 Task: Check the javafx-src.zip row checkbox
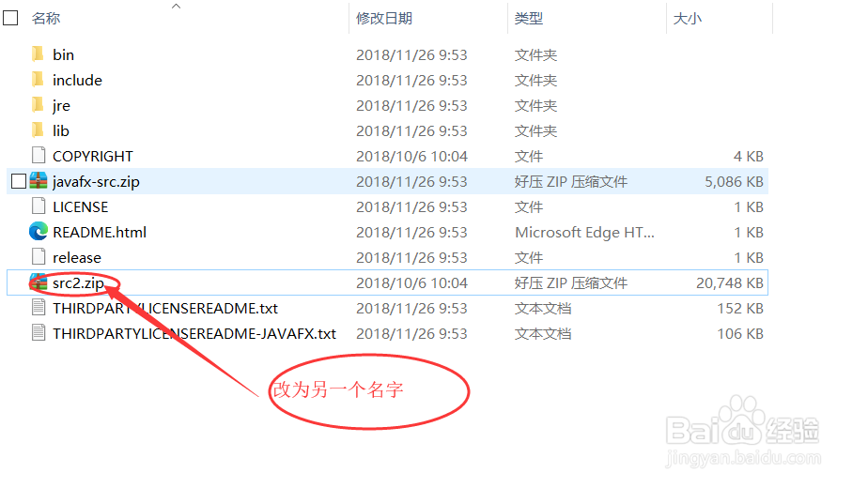[x=19, y=181]
